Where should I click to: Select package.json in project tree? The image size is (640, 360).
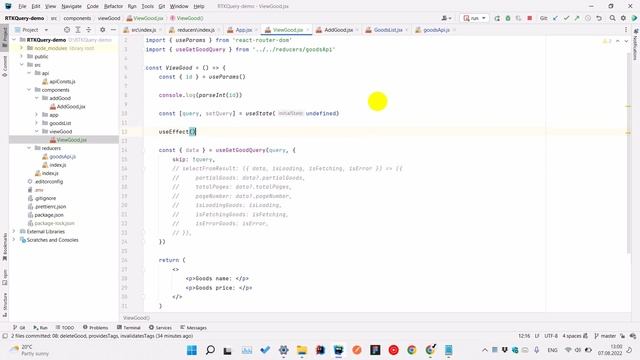coord(49,215)
